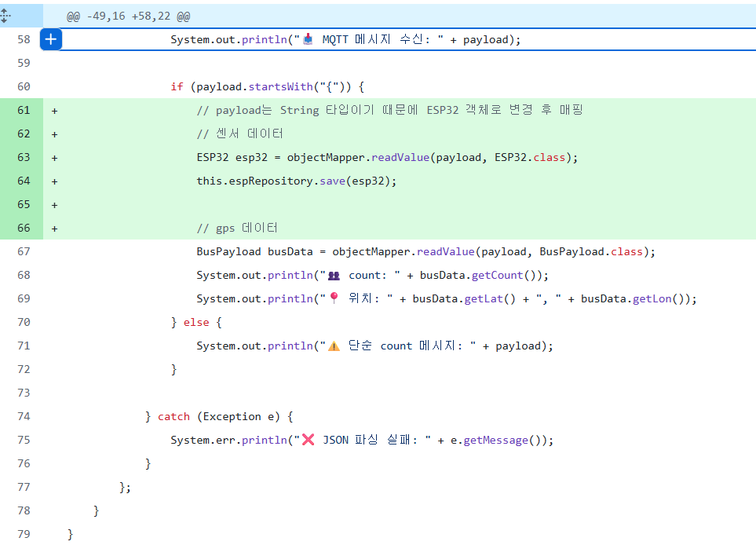Click the BusPayload busData readValue line
Screen dimensions: 756x545
tap(425, 252)
